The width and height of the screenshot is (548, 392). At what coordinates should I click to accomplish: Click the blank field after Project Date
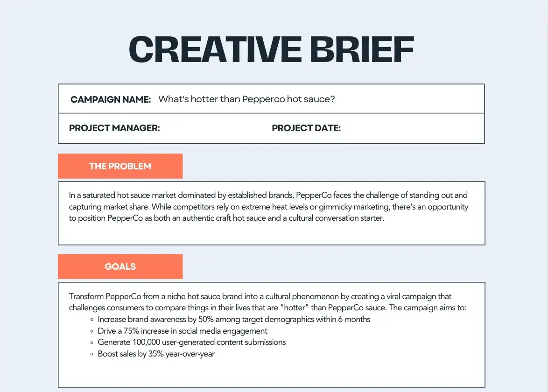[411, 128]
